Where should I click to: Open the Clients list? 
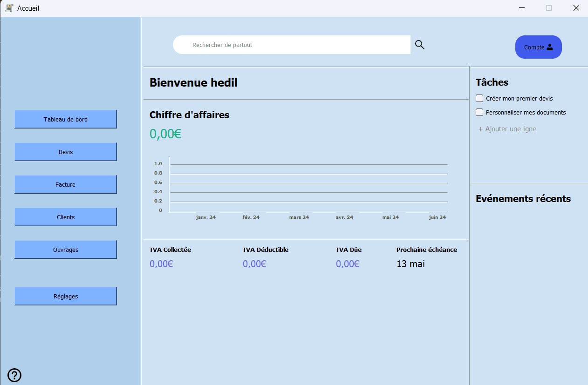click(65, 217)
